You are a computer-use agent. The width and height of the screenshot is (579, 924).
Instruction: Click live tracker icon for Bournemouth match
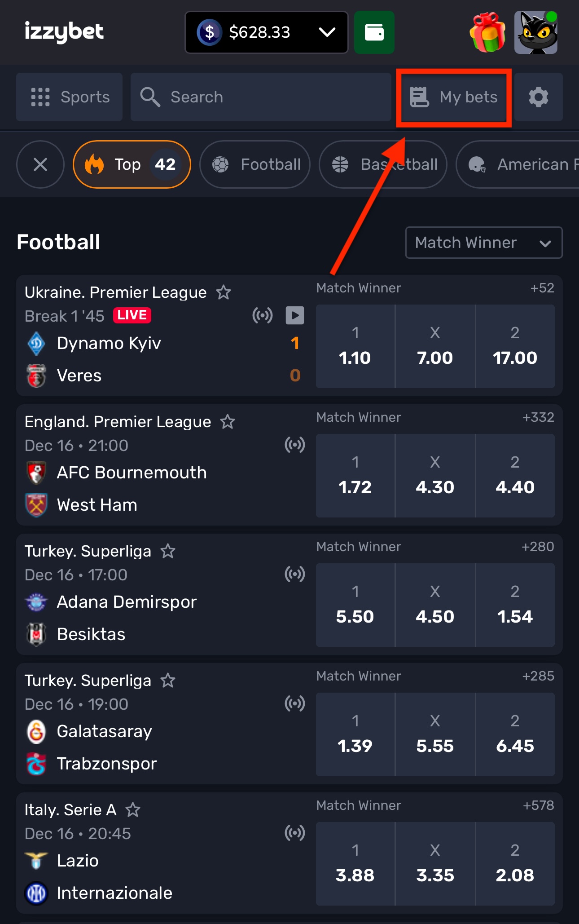[x=295, y=445]
